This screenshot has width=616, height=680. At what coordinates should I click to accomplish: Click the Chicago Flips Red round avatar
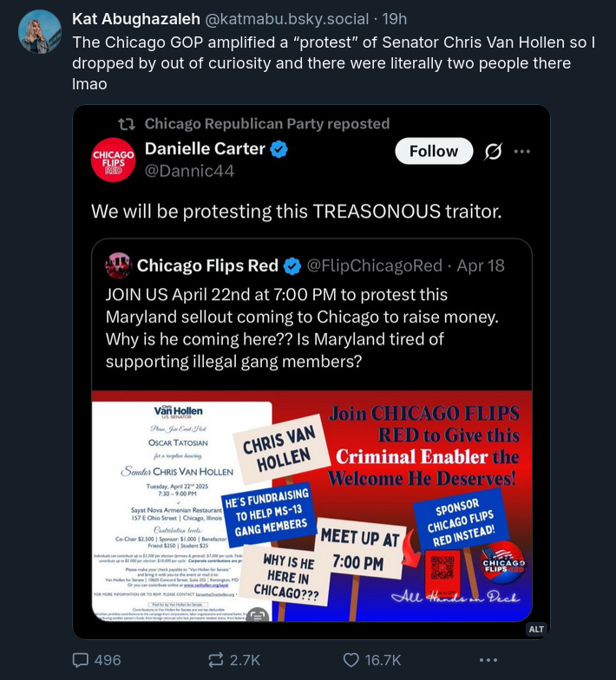point(113,160)
